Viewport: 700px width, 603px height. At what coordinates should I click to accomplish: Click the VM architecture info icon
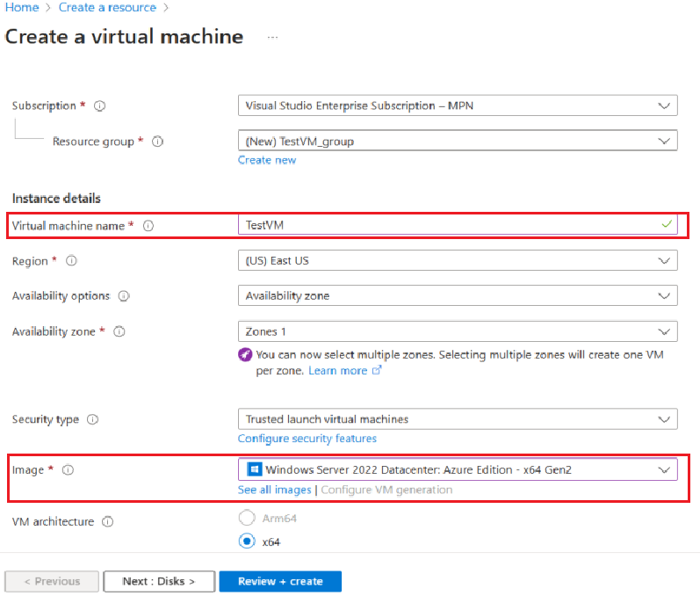coord(107,522)
